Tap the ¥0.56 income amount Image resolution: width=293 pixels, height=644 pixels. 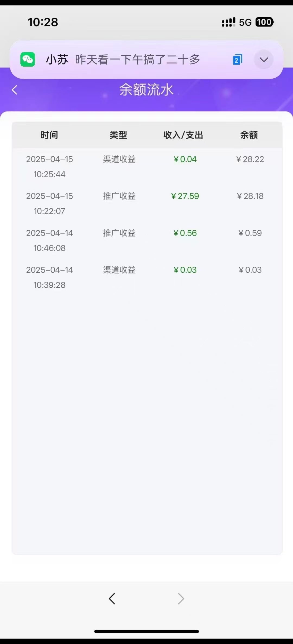pyautogui.click(x=185, y=233)
